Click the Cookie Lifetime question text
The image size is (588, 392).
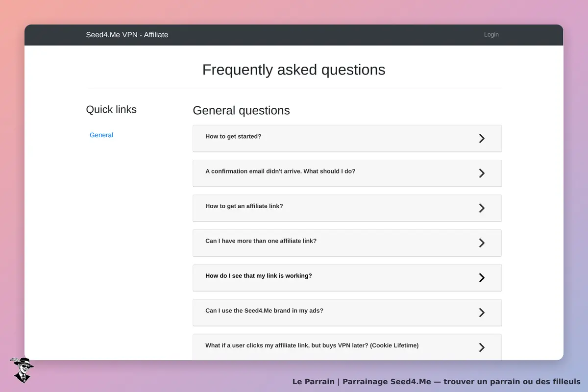[x=312, y=345]
